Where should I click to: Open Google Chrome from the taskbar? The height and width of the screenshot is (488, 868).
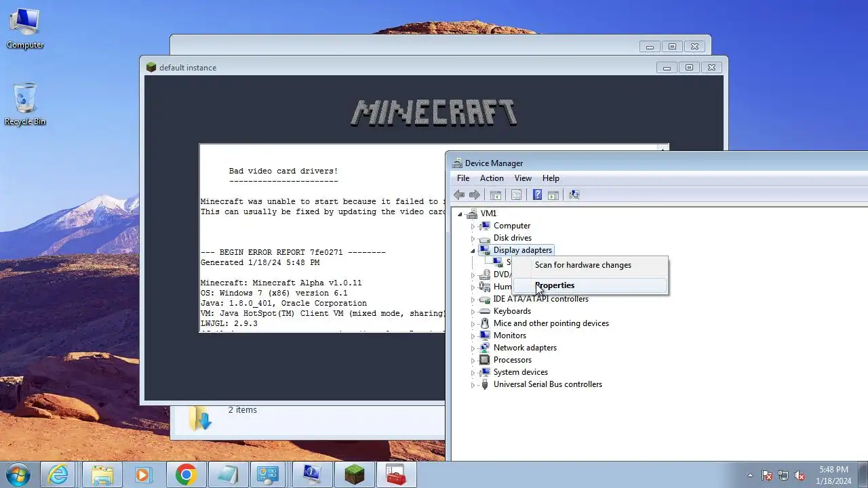pos(185,474)
